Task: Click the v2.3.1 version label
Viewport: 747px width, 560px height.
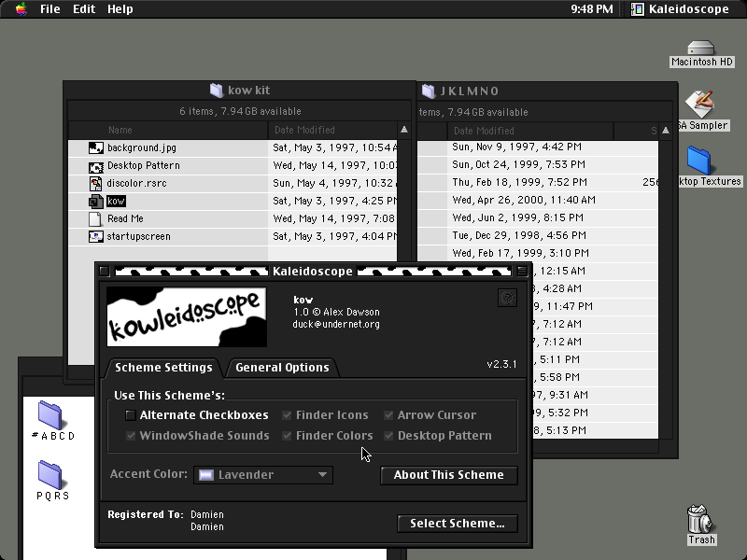Action: pyautogui.click(x=501, y=364)
